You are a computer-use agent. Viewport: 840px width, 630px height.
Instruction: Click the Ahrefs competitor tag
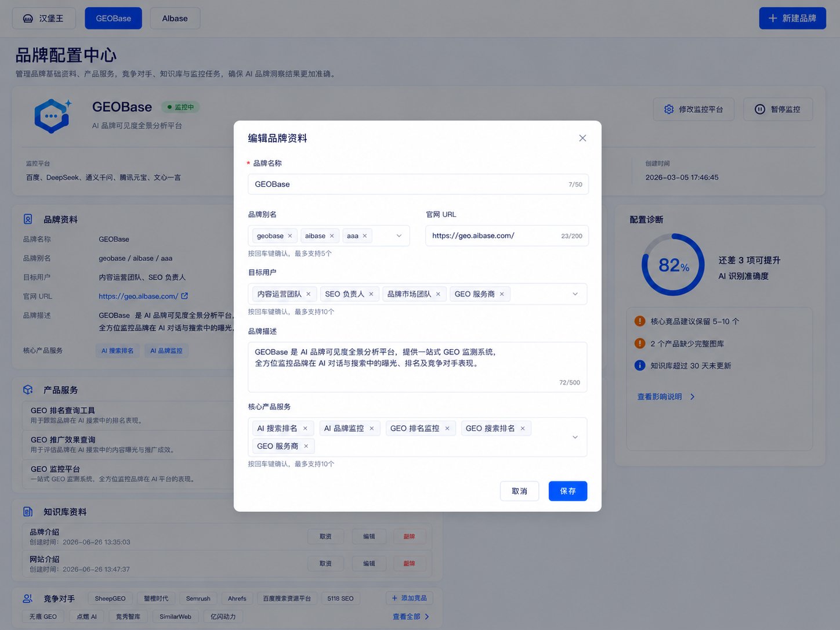[x=237, y=599]
